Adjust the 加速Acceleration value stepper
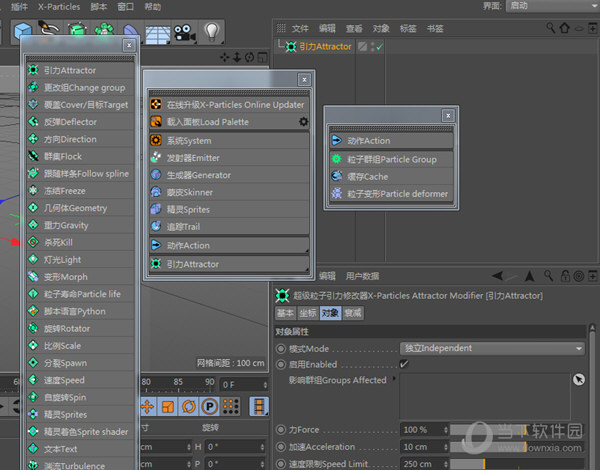Image resolution: width=600 pixels, height=470 pixels. (x=446, y=447)
